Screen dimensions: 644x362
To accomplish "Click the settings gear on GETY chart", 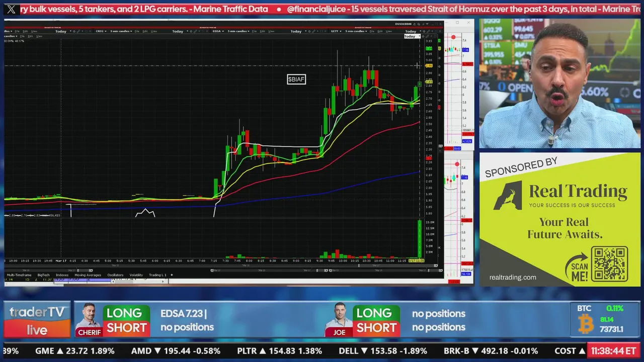I will coord(424,31).
